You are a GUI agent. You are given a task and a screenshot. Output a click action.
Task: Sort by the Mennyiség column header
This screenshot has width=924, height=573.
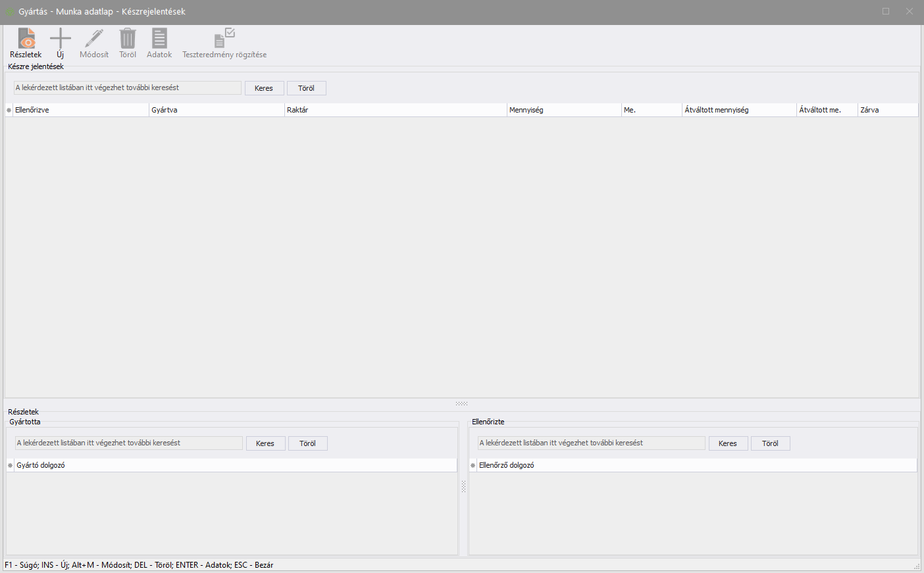[563, 111]
